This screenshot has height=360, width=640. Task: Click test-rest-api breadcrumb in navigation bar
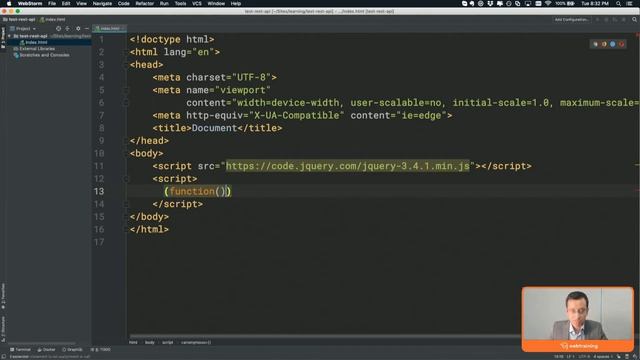(x=19, y=19)
